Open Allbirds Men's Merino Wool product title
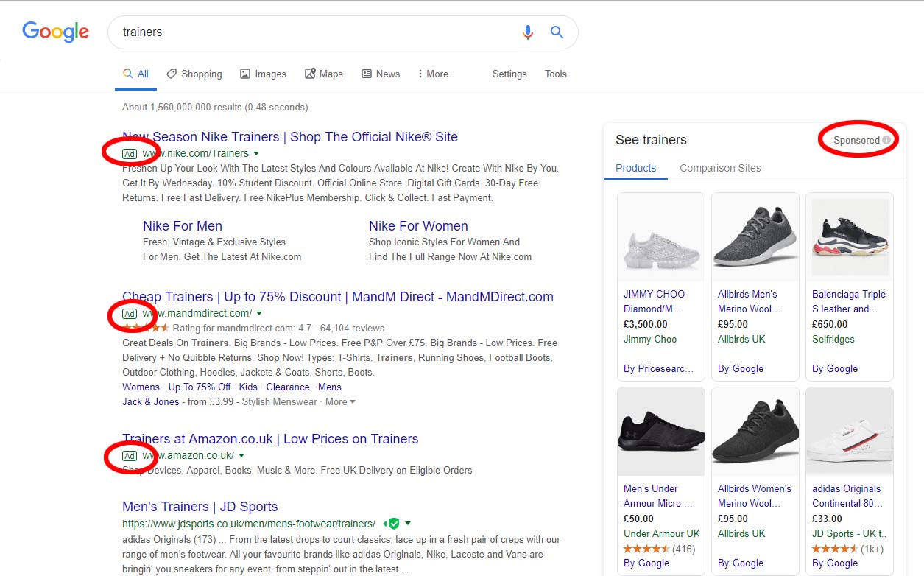This screenshot has width=924, height=576. coord(749,301)
